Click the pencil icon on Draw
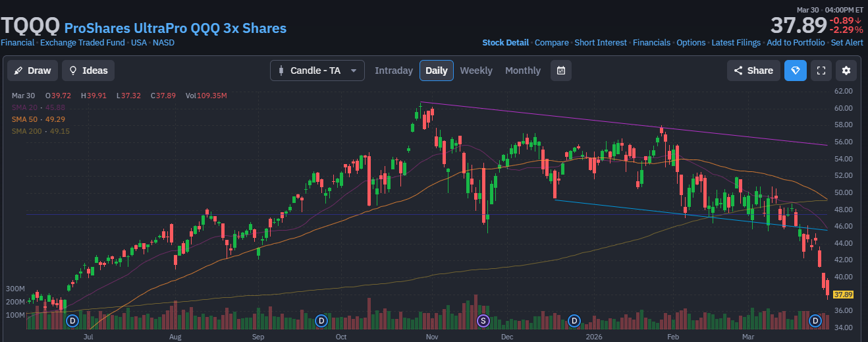Image resolution: width=868 pixels, height=342 pixels. coord(18,71)
